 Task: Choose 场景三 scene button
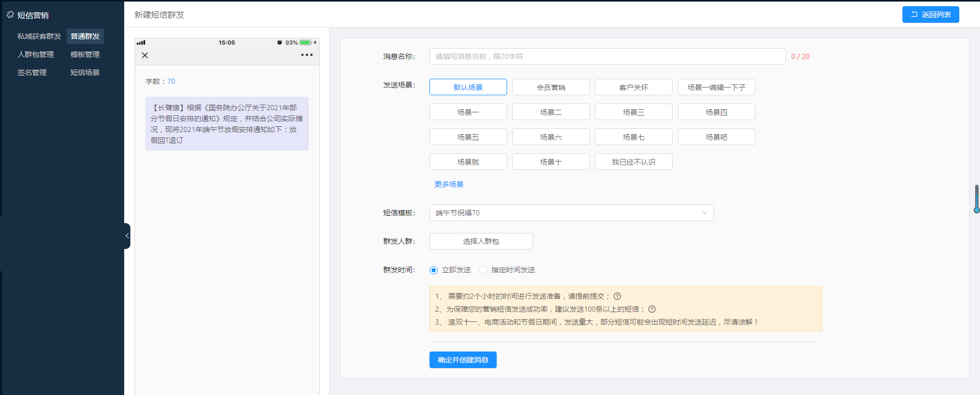tap(634, 112)
